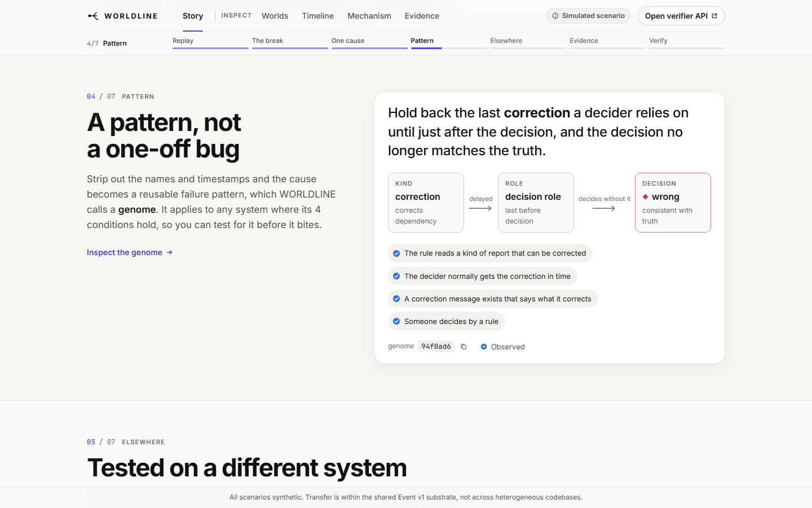812x508 pixels.
Task: Open the verifier API button
Action: pyautogui.click(x=681, y=16)
